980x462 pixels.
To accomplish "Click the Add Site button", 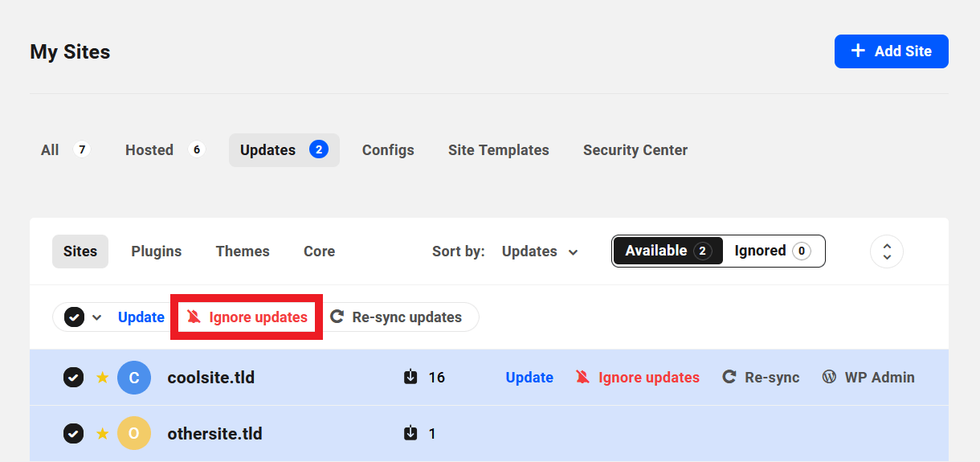I will pos(891,51).
